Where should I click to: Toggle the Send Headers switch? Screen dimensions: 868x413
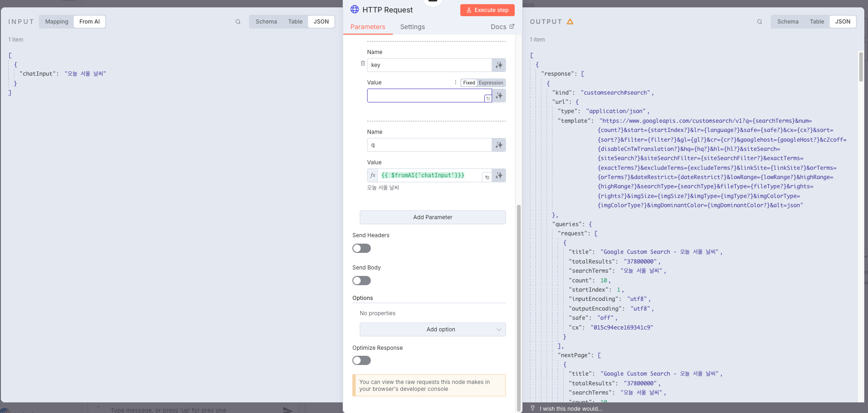[362, 248]
